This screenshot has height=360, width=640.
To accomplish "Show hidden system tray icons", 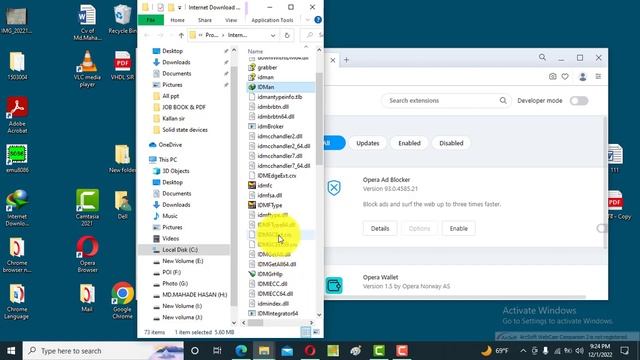I will [x=523, y=351].
